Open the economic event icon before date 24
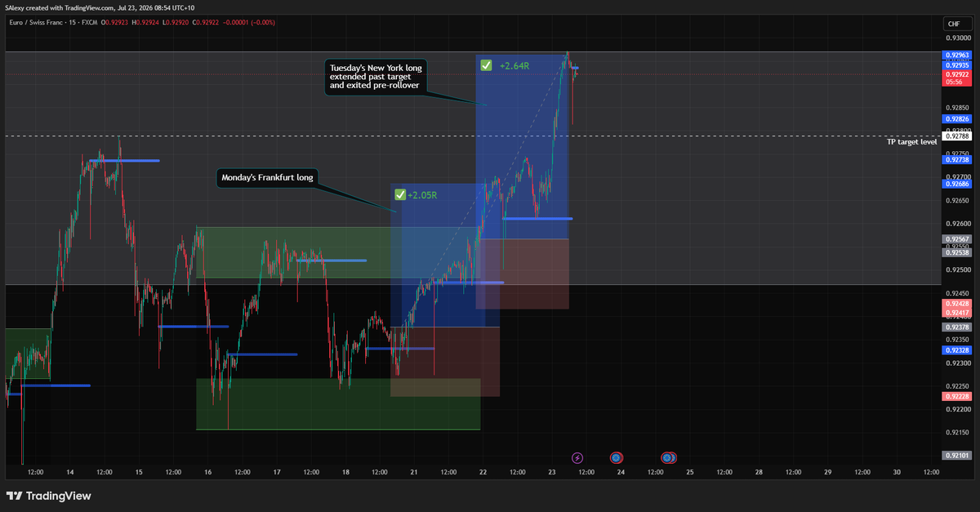Image resolution: width=980 pixels, height=512 pixels. coord(617,458)
